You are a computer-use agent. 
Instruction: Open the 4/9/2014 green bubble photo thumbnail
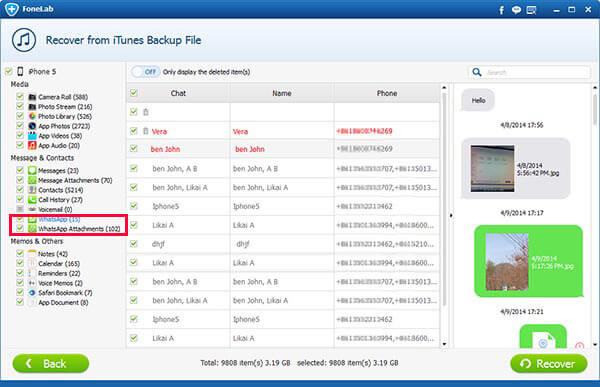tap(507, 262)
